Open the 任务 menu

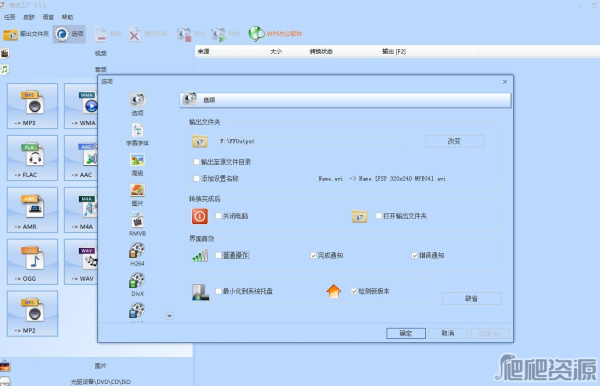(10, 17)
